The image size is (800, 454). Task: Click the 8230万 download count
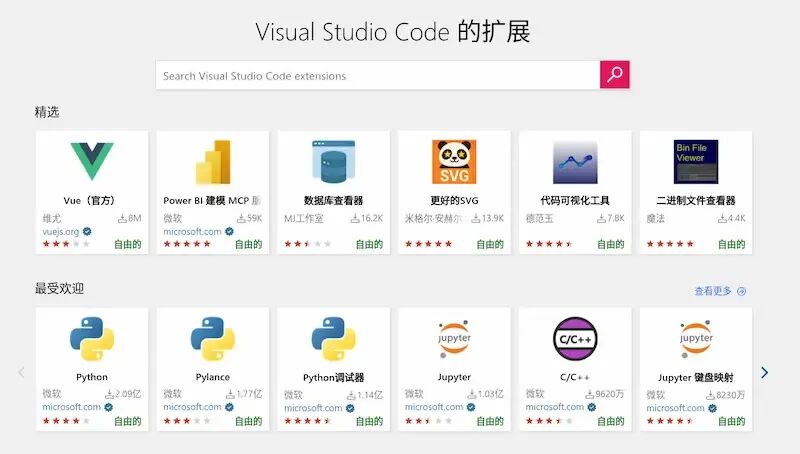coord(726,395)
